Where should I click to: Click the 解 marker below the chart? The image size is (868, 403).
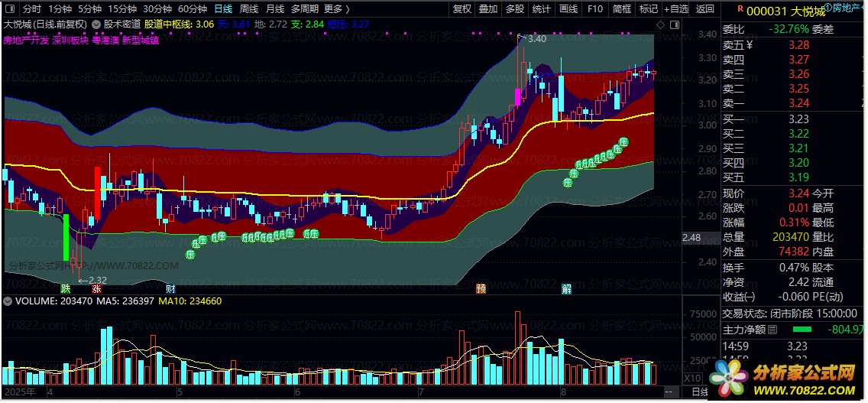pyautogui.click(x=566, y=289)
